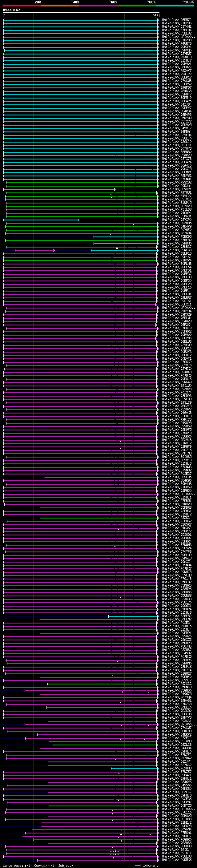Select the UniRef100_B0FLM8 label

(177, 264)
